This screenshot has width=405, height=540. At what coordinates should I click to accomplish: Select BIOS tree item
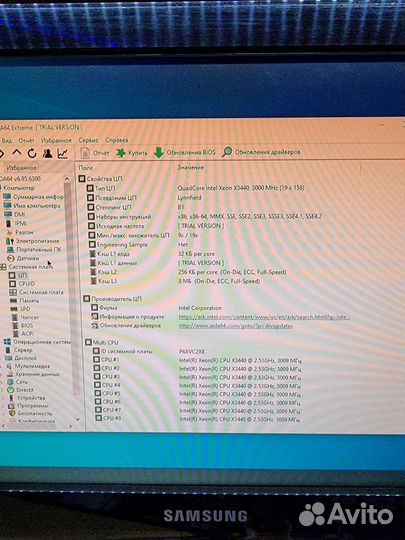click(23, 325)
